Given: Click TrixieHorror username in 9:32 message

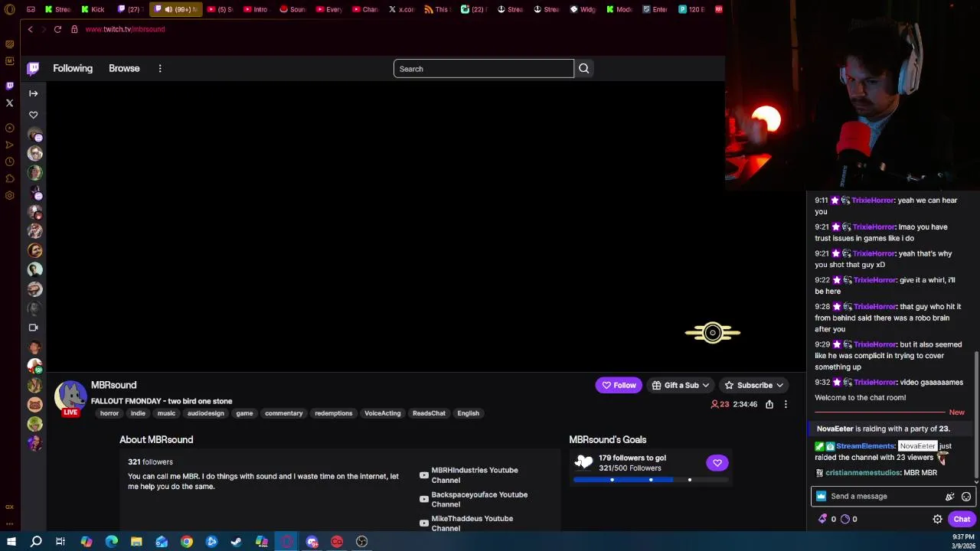Looking at the screenshot, I should [875, 383].
